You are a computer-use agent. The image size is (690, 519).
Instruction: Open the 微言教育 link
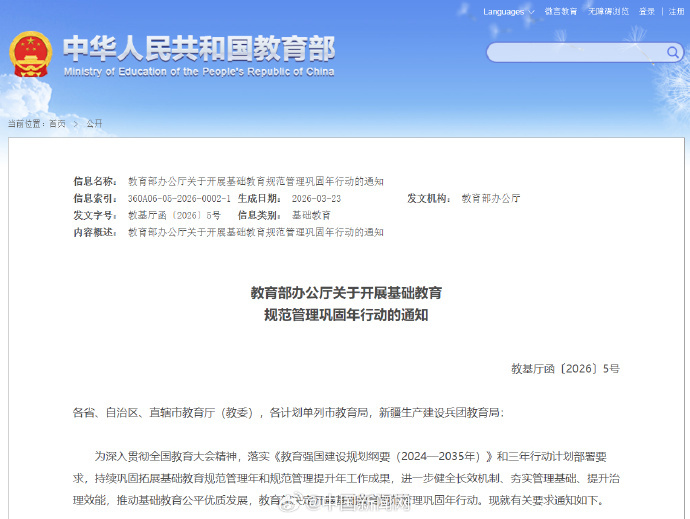tap(560, 12)
